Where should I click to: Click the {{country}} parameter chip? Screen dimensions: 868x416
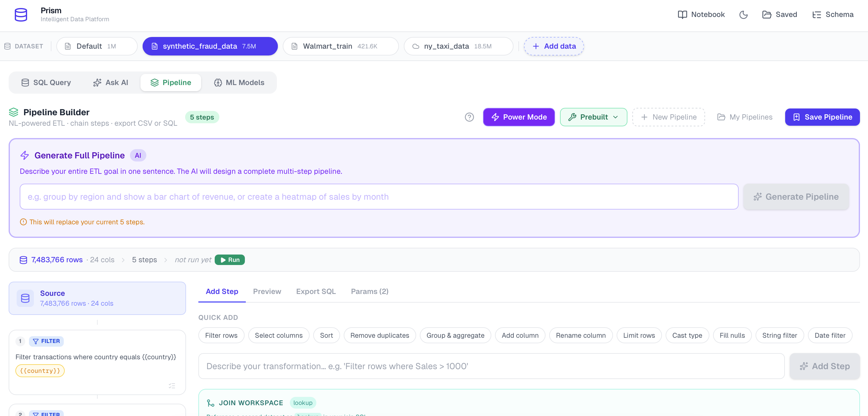pyautogui.click(x=40, y=370)
